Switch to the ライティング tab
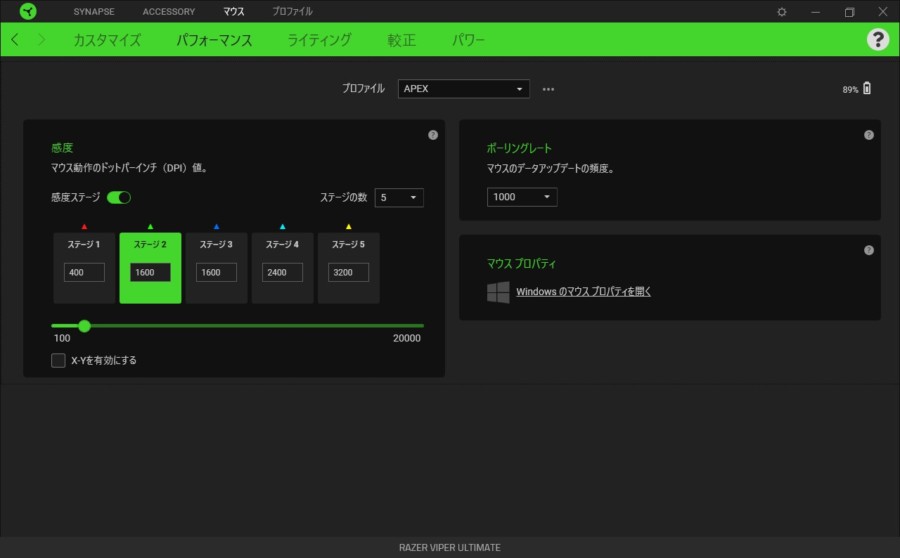This screenshot has width=900, height=558. (319, 41)
